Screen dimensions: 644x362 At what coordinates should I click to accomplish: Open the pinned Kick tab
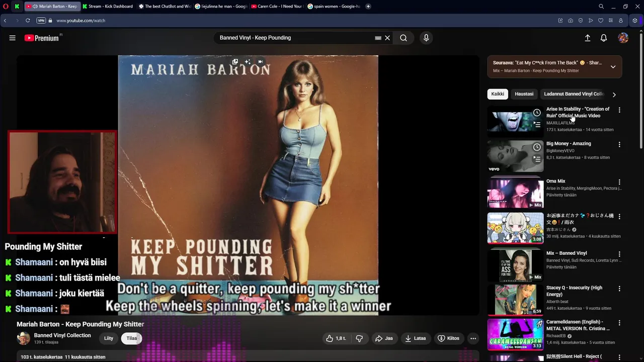point(17,6)
